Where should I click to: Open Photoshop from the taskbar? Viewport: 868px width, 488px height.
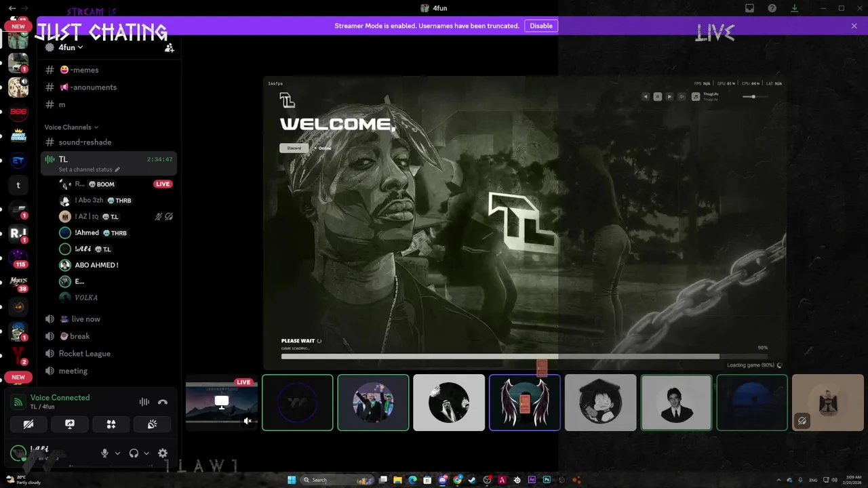547,480
